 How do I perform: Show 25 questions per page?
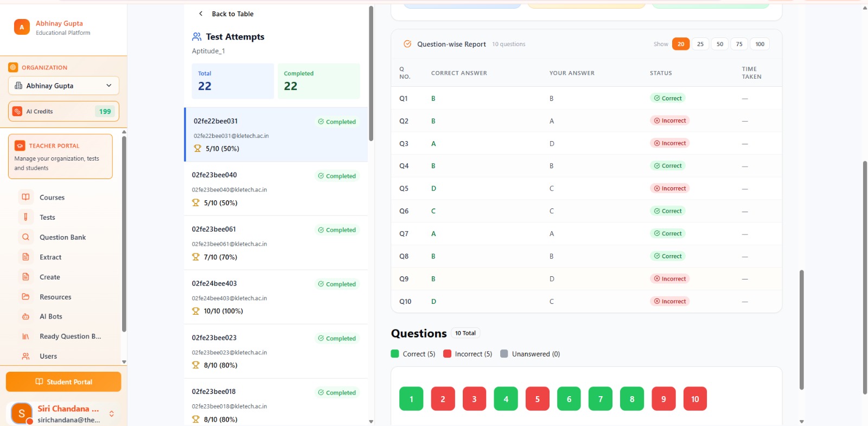(x=700, y=44)
